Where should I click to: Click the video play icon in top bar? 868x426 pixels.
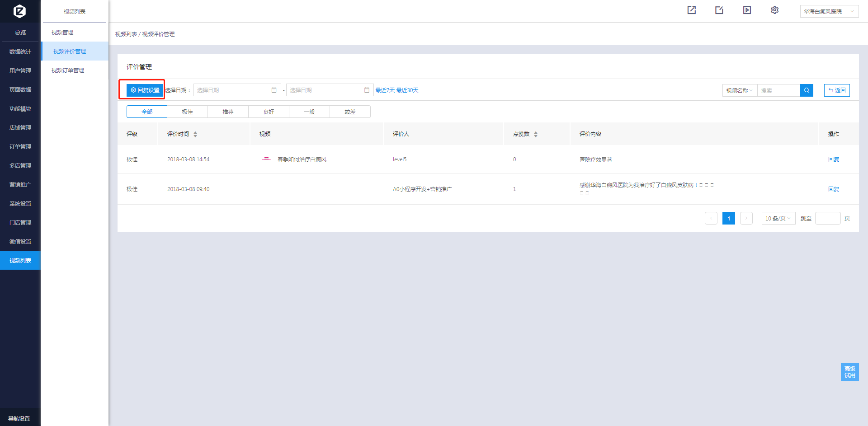(747, 10)
